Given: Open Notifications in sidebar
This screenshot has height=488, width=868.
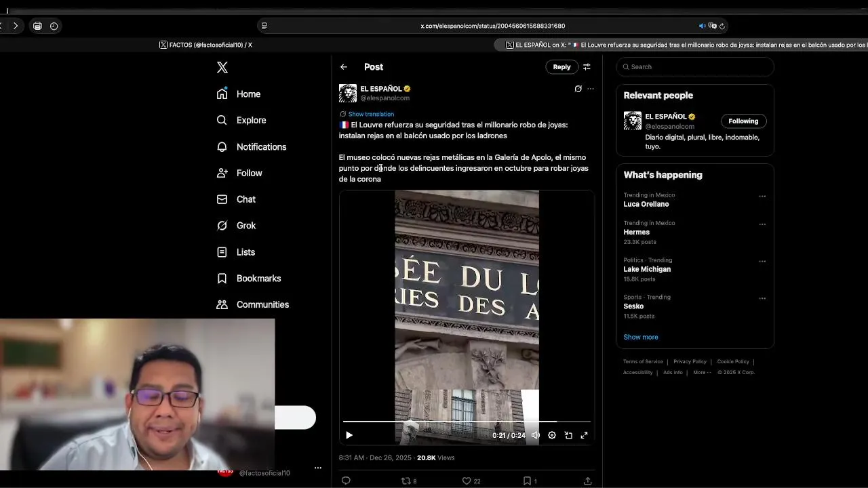Looking at the screenshot, I should [x=252, y=146].
